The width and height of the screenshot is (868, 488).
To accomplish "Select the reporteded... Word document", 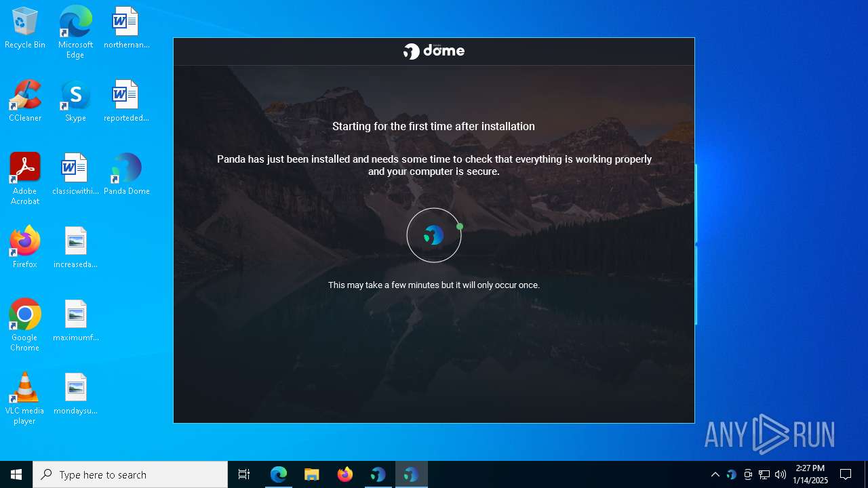I will click(126, 102).
